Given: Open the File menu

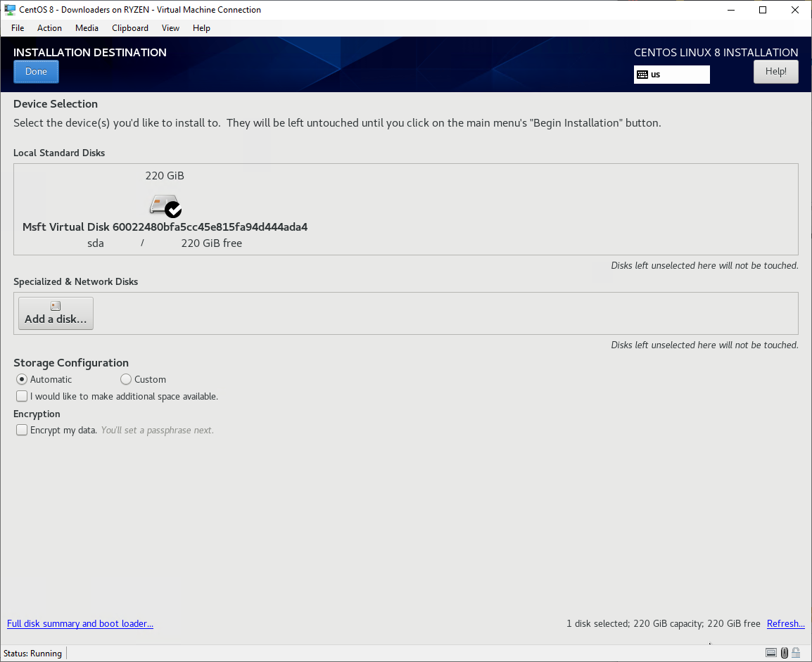Looking at the screenshot, I should coord(18,28).
